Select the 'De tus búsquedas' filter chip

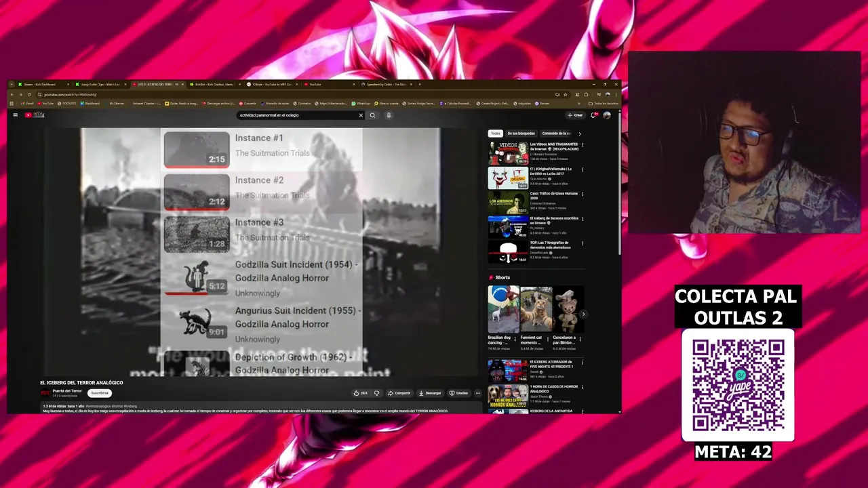click(x=521, y=134)
